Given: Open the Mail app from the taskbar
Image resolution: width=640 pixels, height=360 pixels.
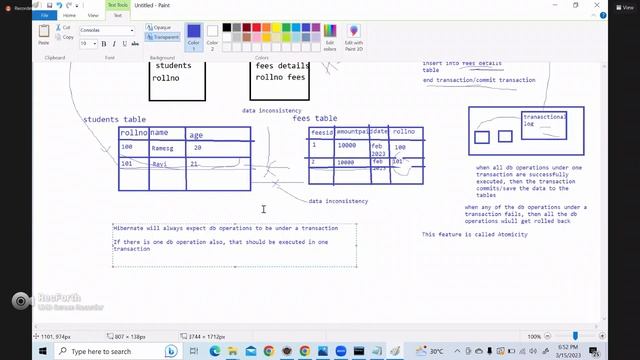Looking at the screenshot, I should point(251,351).
